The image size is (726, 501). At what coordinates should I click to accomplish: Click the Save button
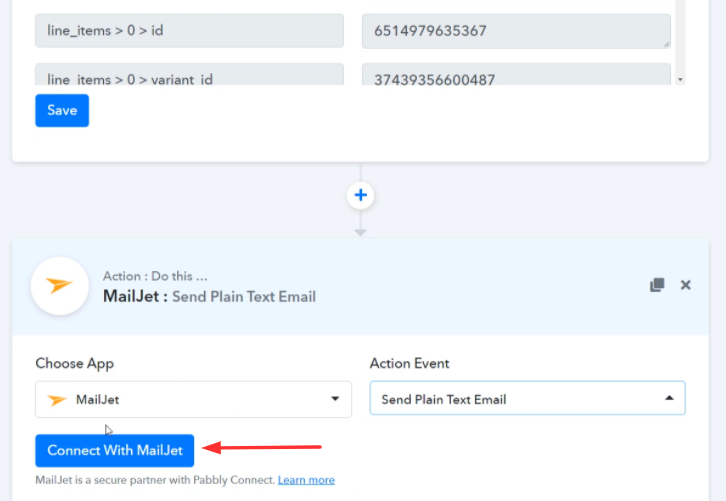62,110
